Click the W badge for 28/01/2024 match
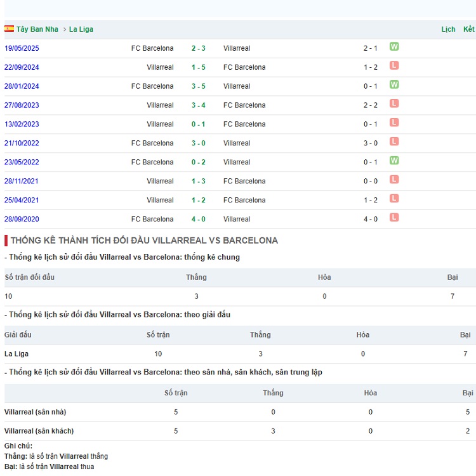Screen dimensions: 476x476 pos(394,84)
